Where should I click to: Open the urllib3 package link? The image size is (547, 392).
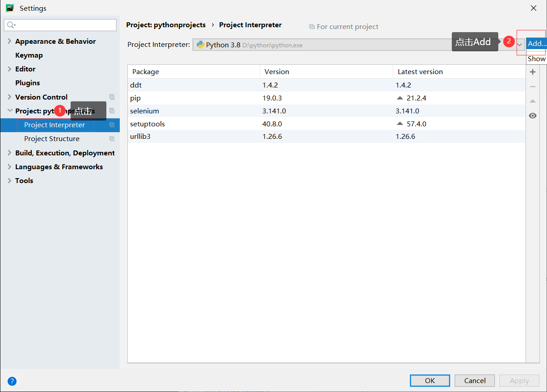(x=140, y=136)
